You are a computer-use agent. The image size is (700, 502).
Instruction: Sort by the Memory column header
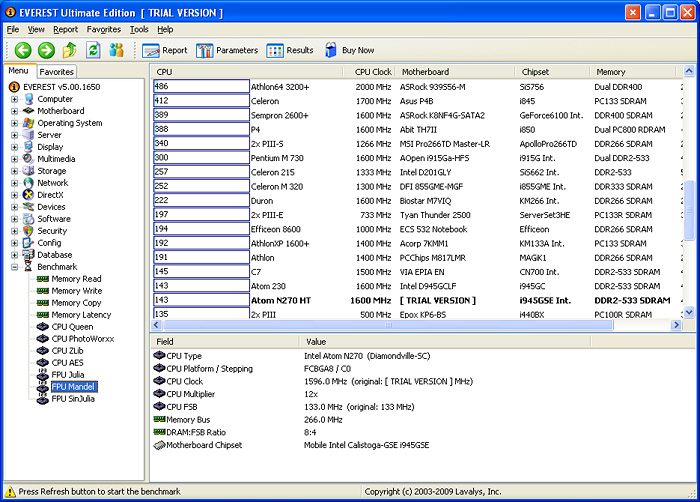(633, 72)
